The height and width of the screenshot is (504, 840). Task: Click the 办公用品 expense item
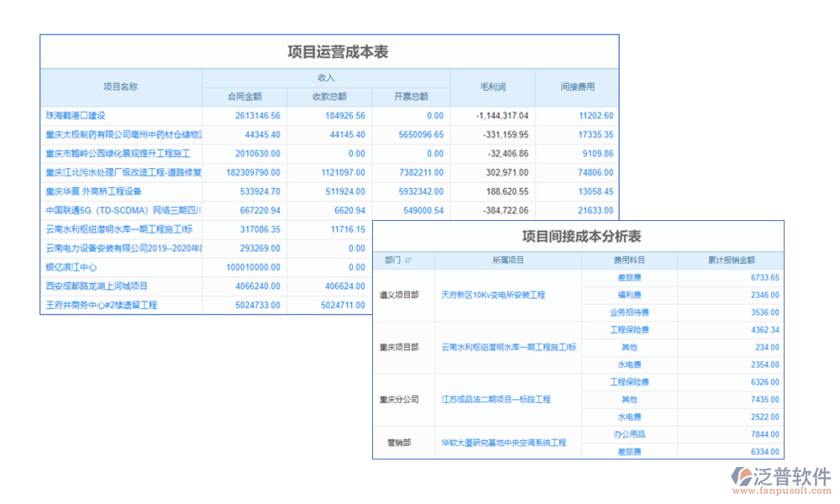[629, 434]
